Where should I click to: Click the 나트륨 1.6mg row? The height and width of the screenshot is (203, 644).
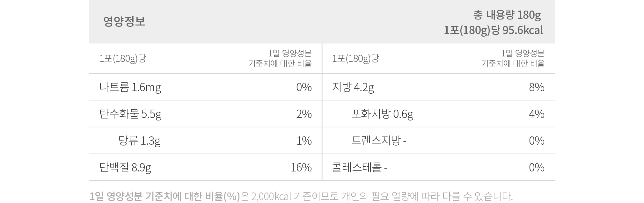click(205, 87)
